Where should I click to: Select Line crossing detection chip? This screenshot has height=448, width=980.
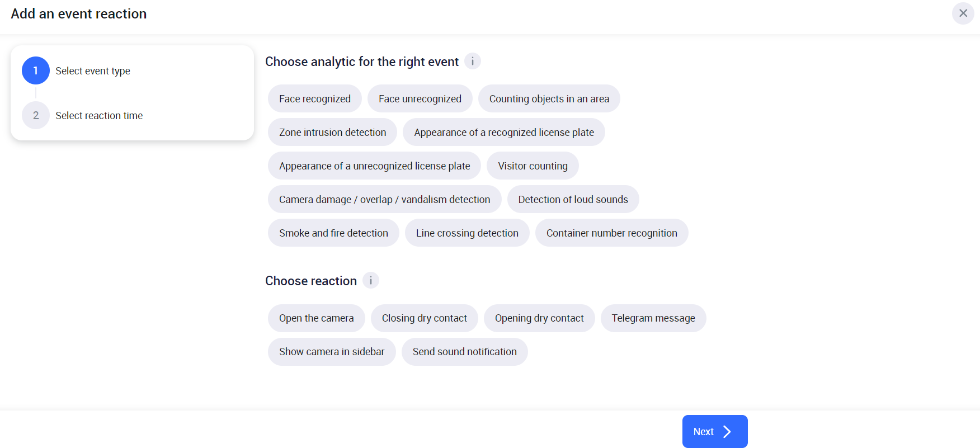(467, 233)
